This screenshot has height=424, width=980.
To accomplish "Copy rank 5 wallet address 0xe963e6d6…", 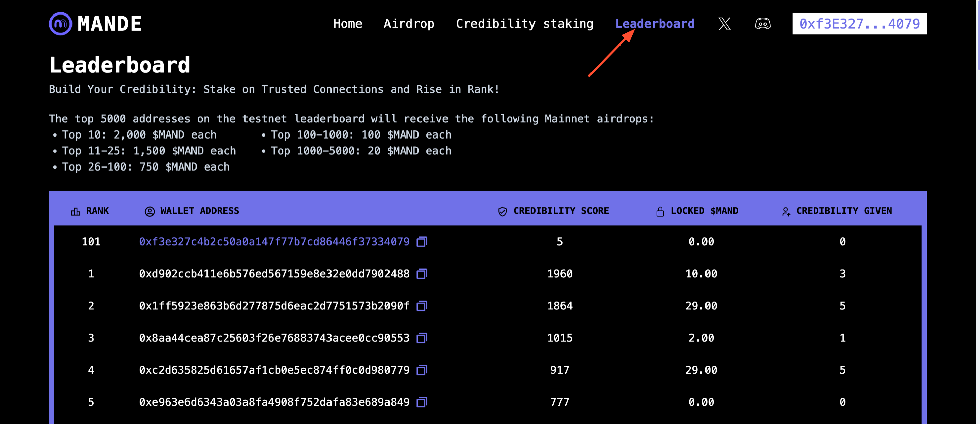I will (x=422, y=402).
